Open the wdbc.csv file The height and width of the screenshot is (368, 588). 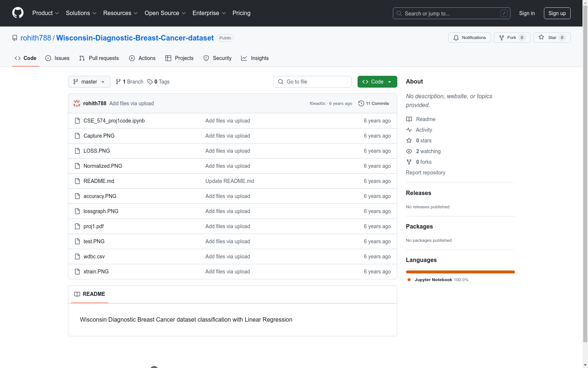click(x=94, y=256)
